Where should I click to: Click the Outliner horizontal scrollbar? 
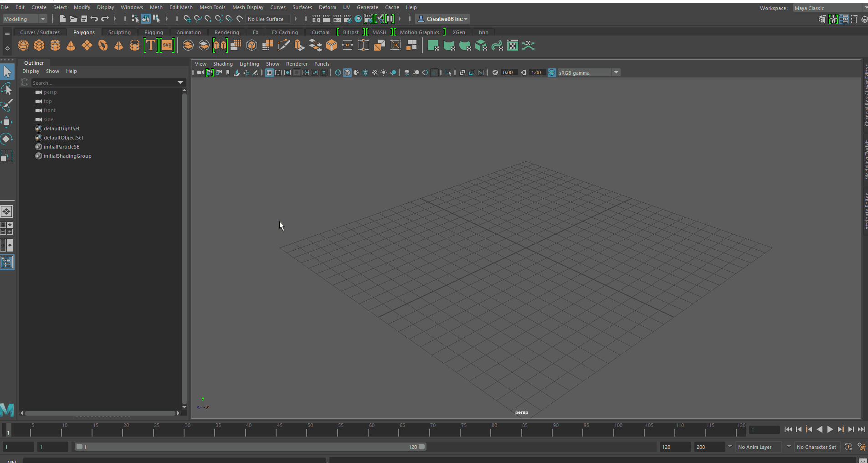100,413
